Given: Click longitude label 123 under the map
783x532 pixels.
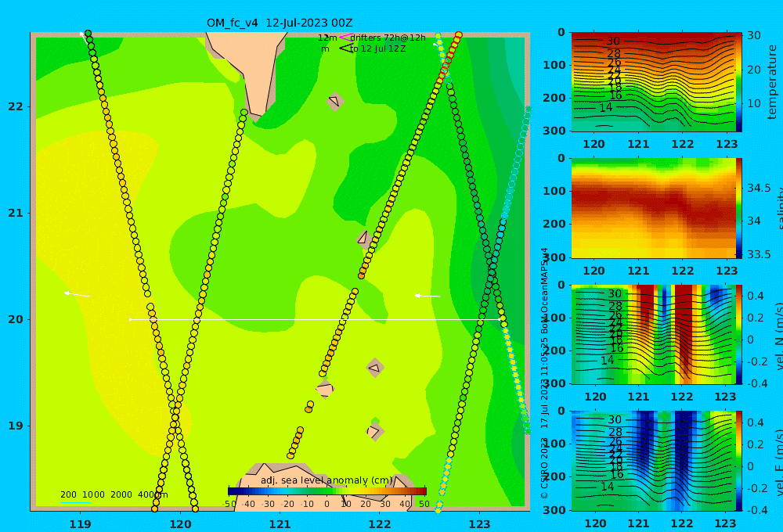Looking at the screenshot, I should 479,524.
